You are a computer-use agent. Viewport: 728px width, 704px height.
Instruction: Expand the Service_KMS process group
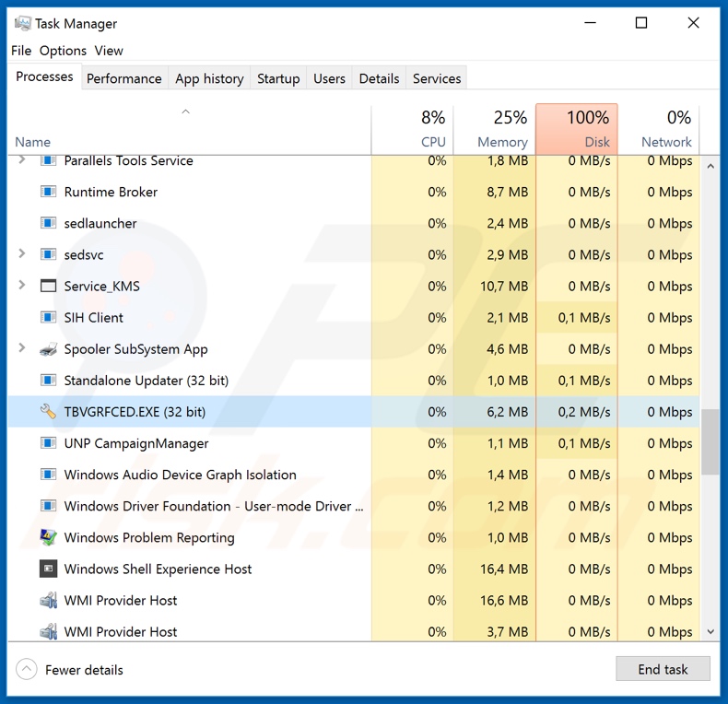(22, 285)
